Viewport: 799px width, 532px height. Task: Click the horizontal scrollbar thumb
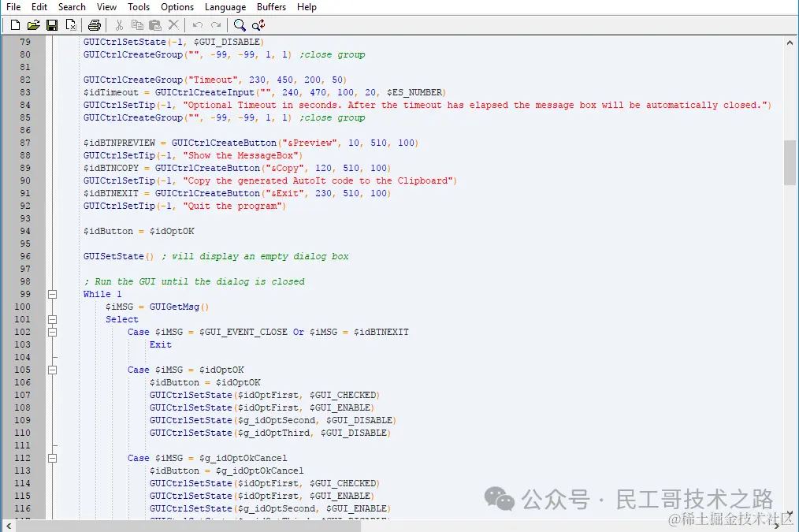coord(188,526)
